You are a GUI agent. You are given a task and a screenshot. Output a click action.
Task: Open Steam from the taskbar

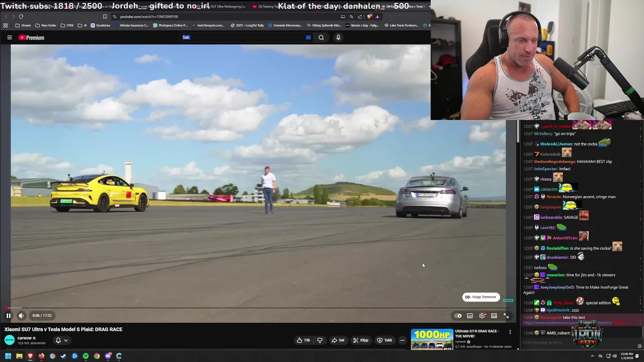tap(63, 356)
